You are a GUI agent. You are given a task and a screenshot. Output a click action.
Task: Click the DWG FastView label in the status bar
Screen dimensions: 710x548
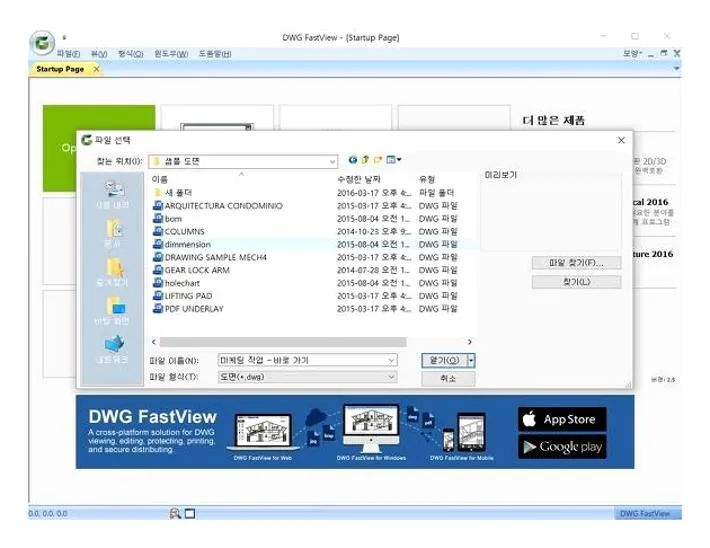click(645, 514)
